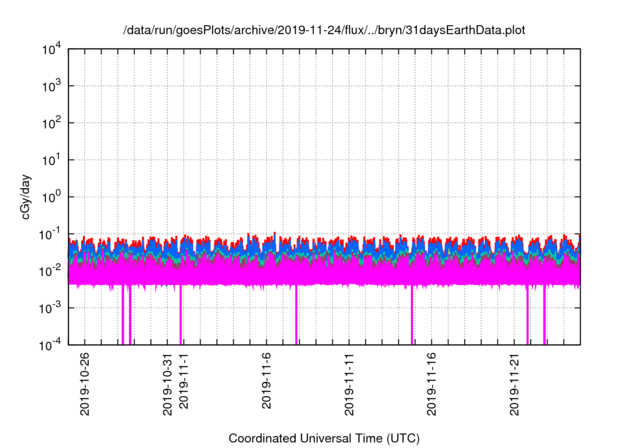The height and width of the screenshot is (448, 640).
Task: Click the 10^4 y-axis tick label
Action: click(52, 50)
